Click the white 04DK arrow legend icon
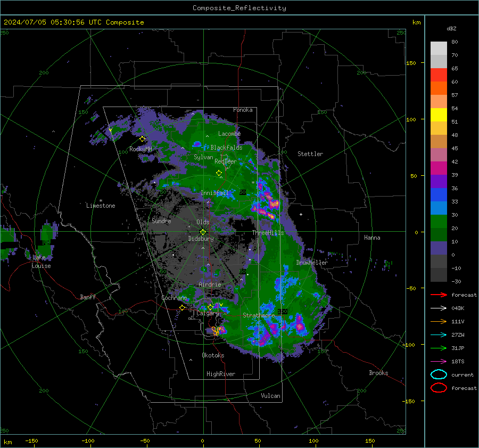The width and height of the screenshot is (479, 448). [439, 308]
